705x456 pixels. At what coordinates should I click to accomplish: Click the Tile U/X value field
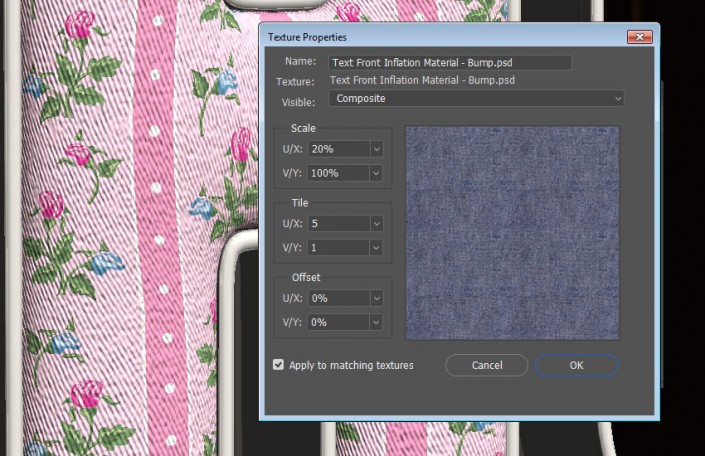point(338,223)
